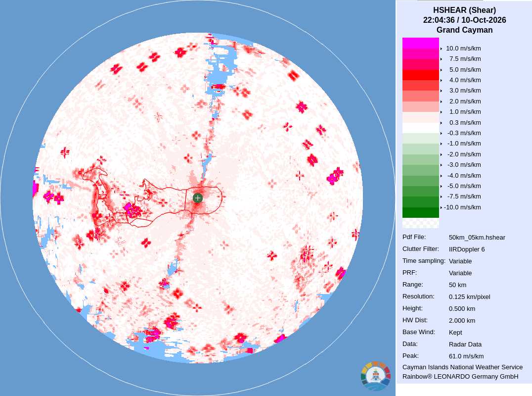Select the 50 km range value
The image size is (532, 396).
(x=457, y=285)
